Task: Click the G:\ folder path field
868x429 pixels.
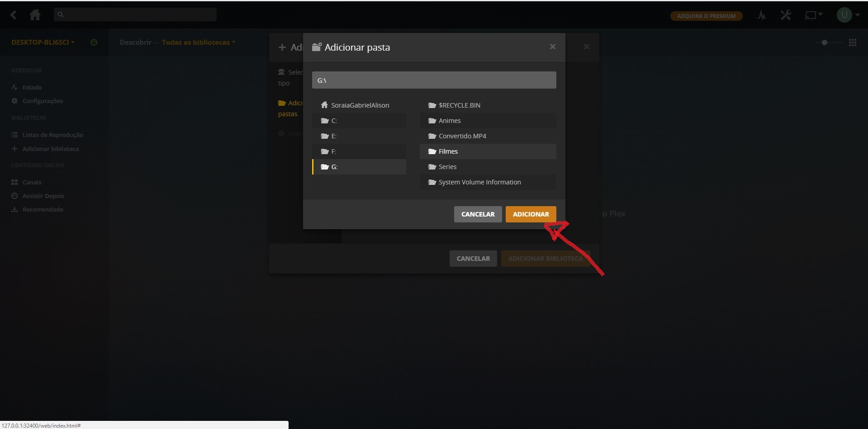Action: [434, 80]
